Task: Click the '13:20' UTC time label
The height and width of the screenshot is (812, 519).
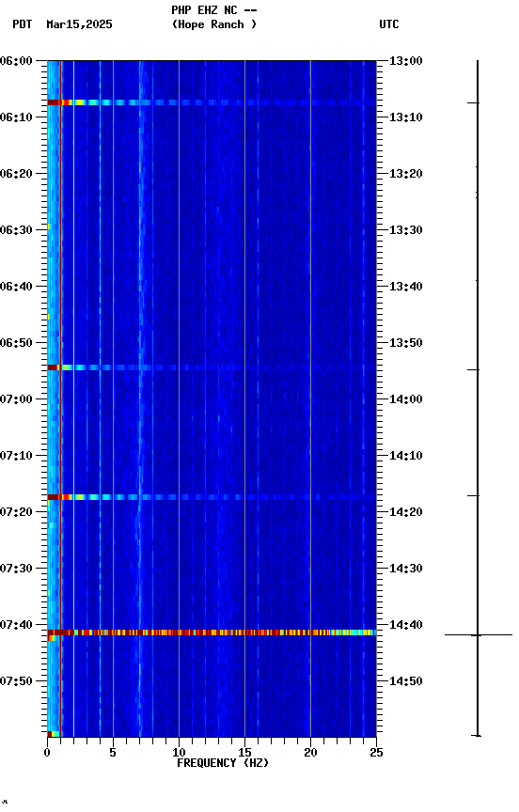Action: click(406, 174)
